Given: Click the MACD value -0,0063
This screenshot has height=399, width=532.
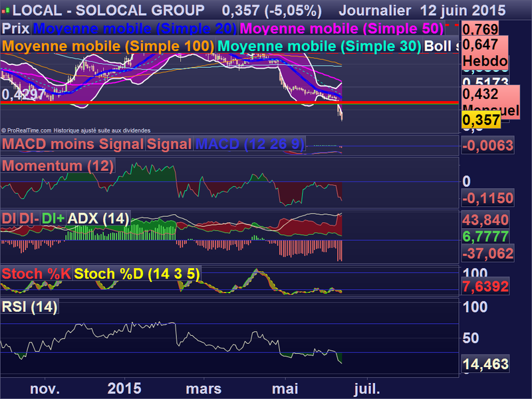Looking at the screenshot, I should (487, 146).
